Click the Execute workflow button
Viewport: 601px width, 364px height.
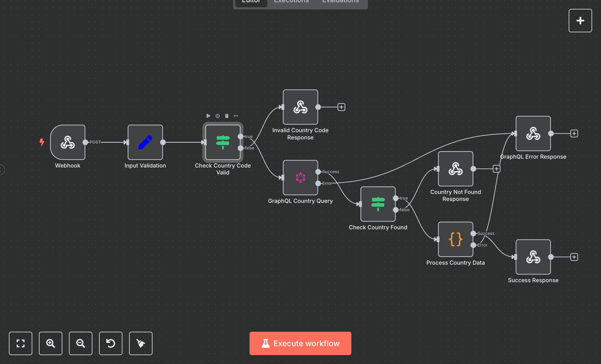click(x=300, y=343)
